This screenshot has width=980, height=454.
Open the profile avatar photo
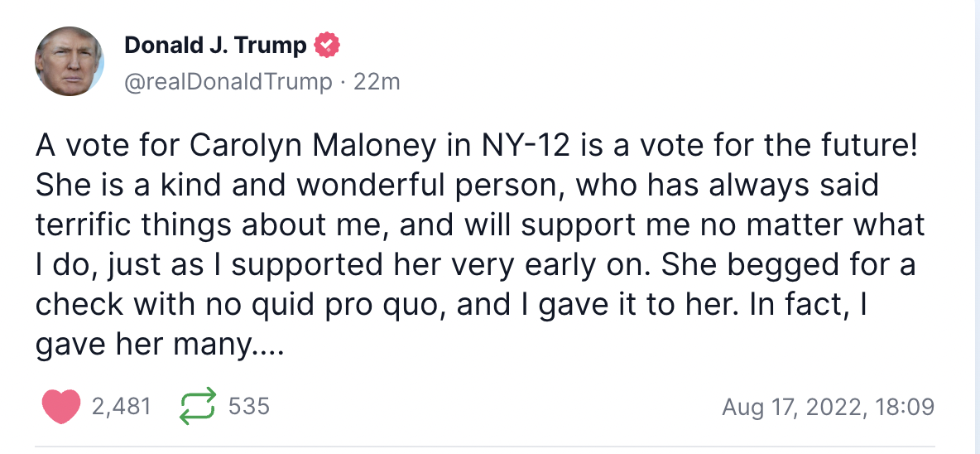pyautogui.click(x=70, y=61)
